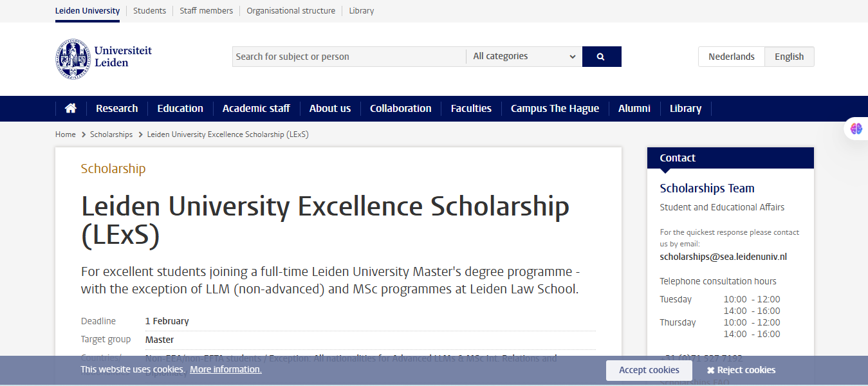
Task: Click the magnifier search button
Action: point(602,57)
